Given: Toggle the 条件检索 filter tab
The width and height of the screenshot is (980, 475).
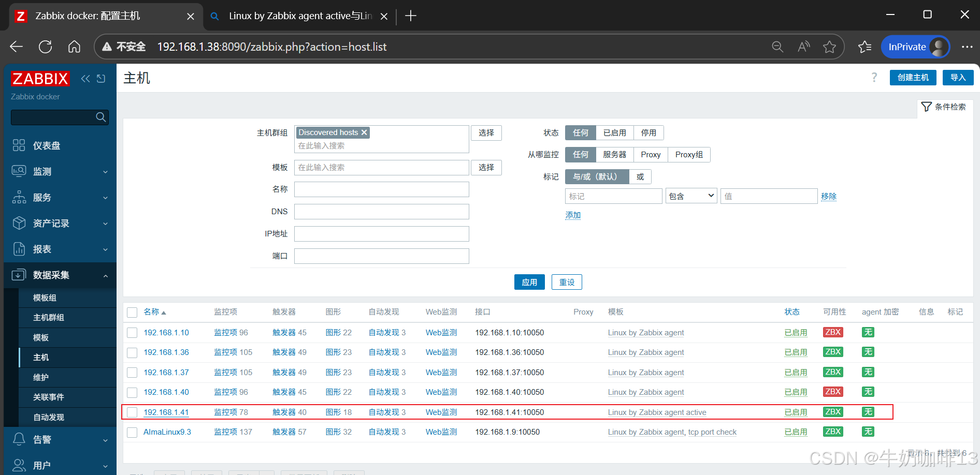Looking at the screenshot, I should tap(943, 107).
